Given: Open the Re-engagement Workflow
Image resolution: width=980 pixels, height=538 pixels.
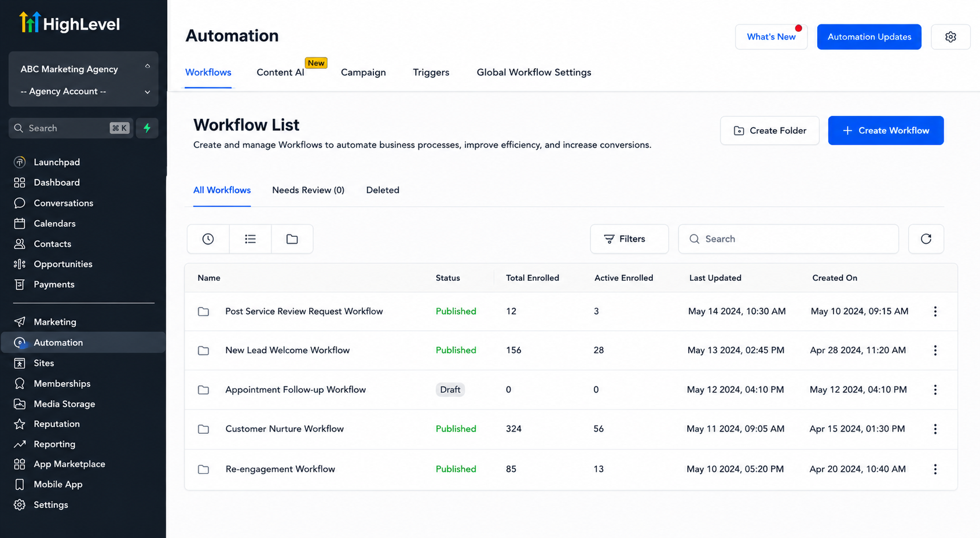Looking at the screenshot, I should pyautogui.click(x=280, y=469).
